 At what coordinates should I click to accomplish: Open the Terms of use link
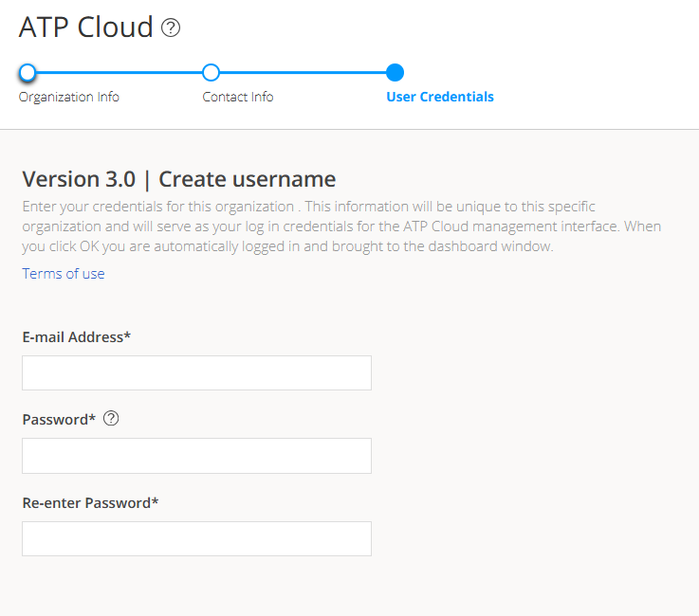point(64,274)
